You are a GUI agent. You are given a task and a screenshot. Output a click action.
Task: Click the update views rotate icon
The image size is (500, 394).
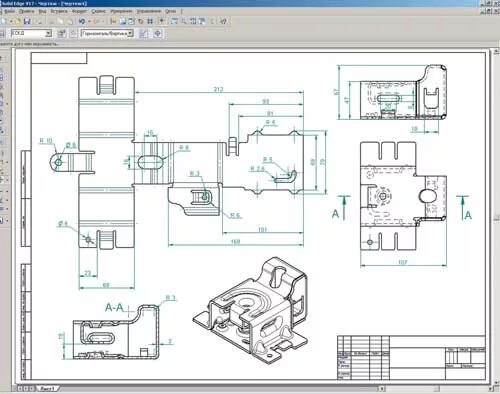(141, 21)
